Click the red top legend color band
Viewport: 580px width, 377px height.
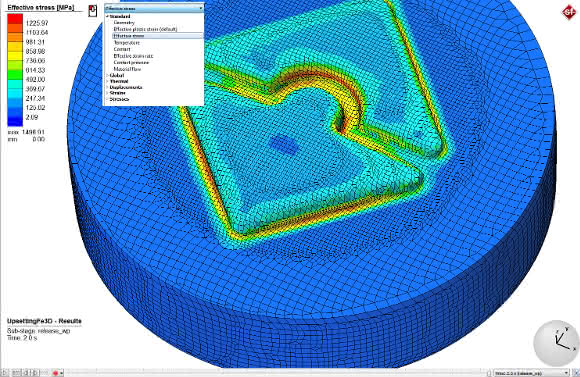[x=15, y=18]
